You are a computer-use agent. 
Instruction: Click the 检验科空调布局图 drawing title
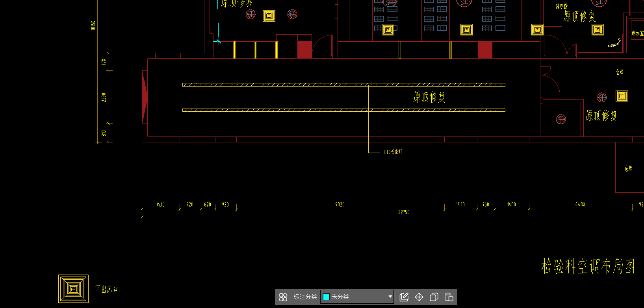[x=588, y=267]
